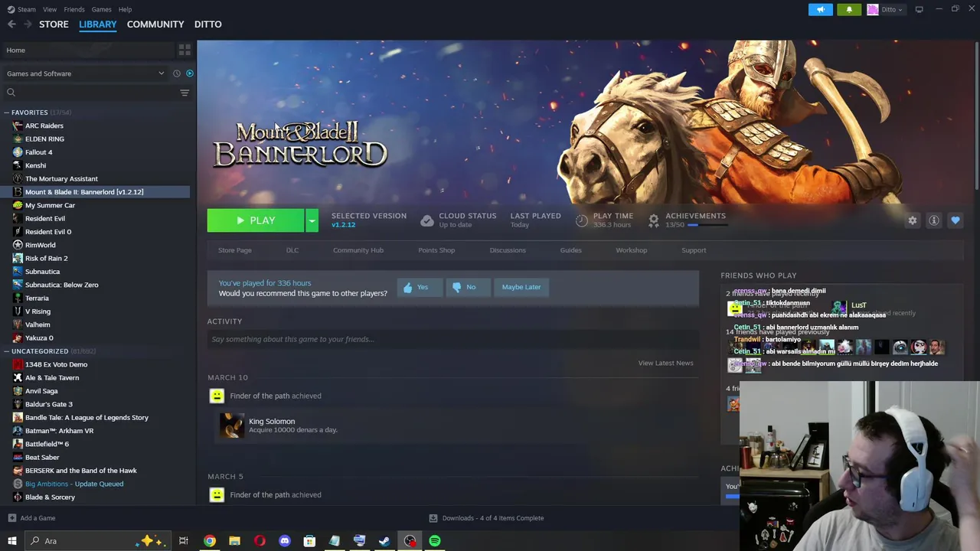Open the Workshop link
Screen dimensions: 980x551
click(632, 250)
